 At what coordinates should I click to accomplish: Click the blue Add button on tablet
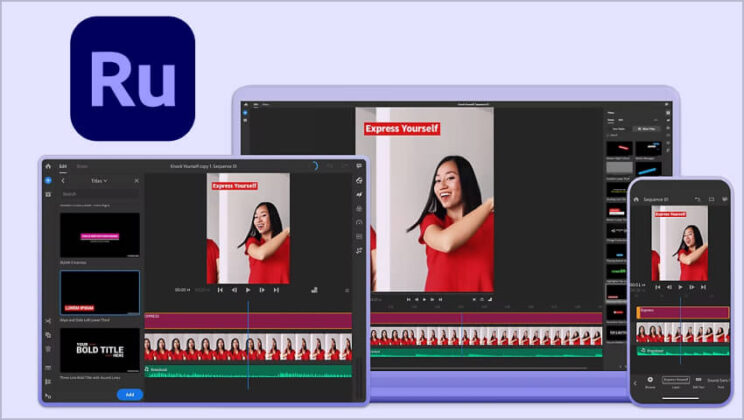[x=129, y=394]
